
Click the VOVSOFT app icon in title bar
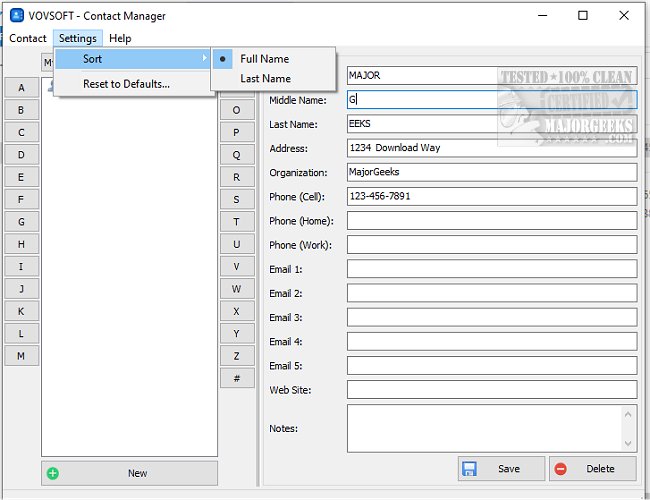(x=16, y=16)
